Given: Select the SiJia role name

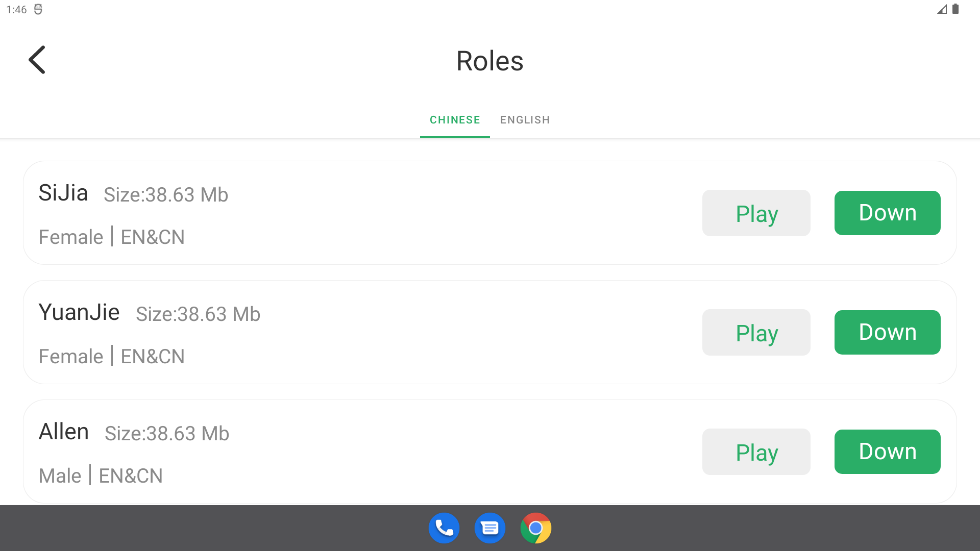Looking at the screenshot, I should [63, 193].
